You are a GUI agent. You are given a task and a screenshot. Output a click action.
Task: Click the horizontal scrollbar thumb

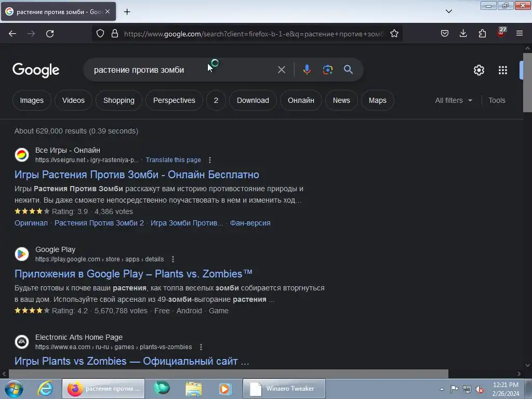(x=229, y=374)
